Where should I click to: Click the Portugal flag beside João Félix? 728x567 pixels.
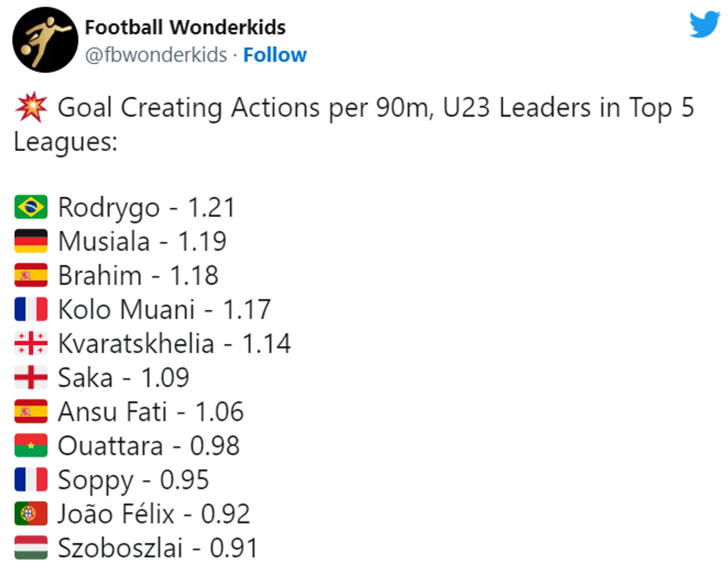[x=31, y=514]
